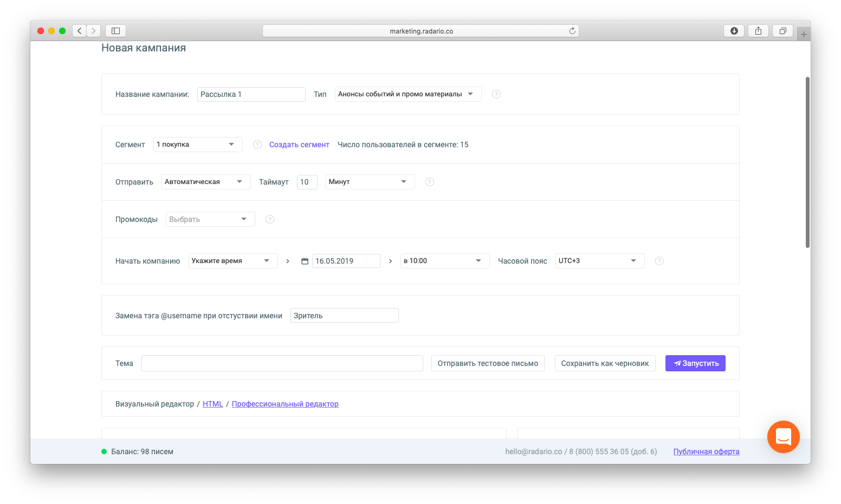The height and width of the screenshot is (504, 841).
Task: Open the Safari share icon
Action: 759,31
